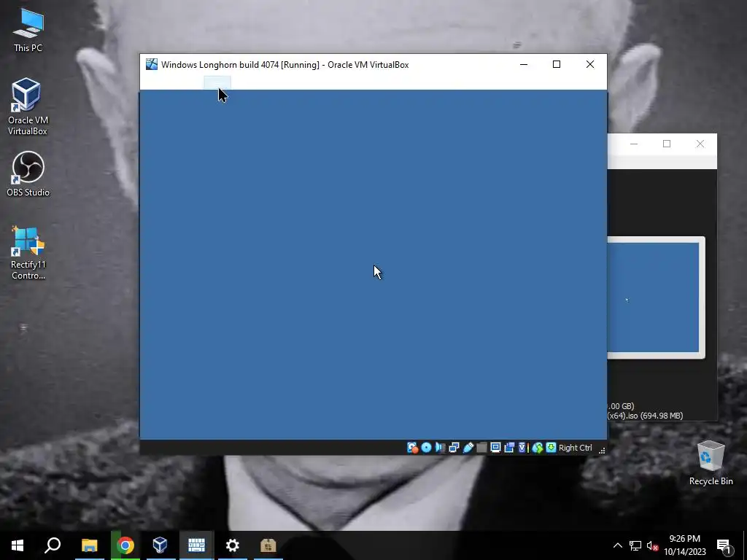Open the clock showing 9:26 PM 10/14/2023
The width and height of the screenshot is (747, 560).
tap(684, 545)
